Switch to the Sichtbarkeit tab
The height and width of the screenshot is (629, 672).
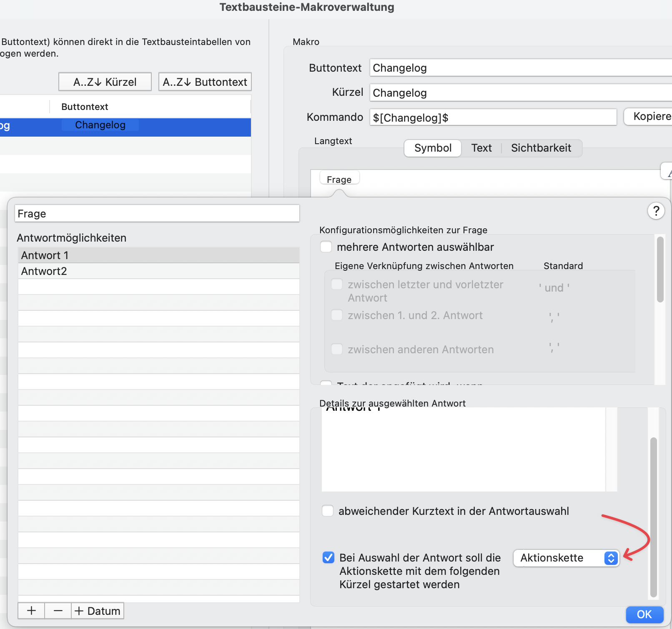[541, 148]
